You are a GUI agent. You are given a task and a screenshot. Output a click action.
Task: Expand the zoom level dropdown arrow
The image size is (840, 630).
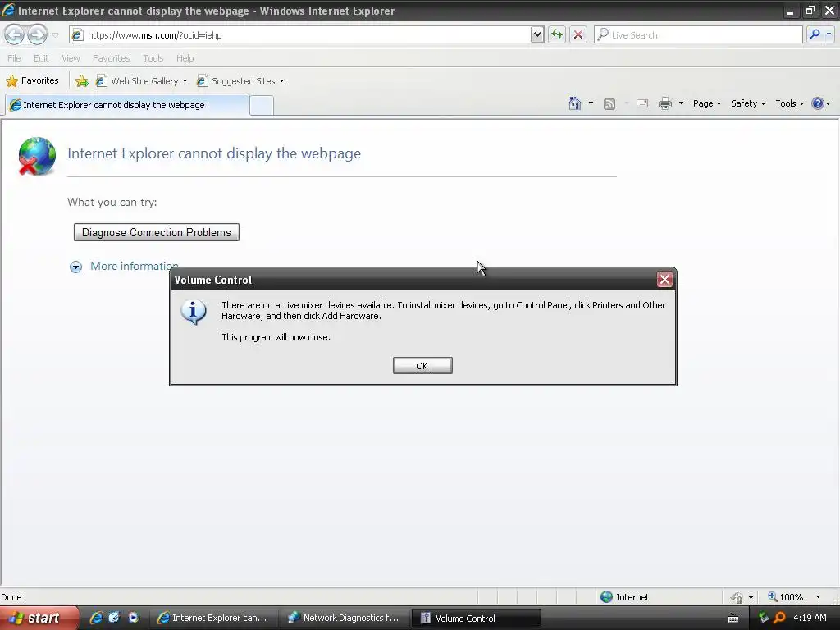[x=818, y=597]
